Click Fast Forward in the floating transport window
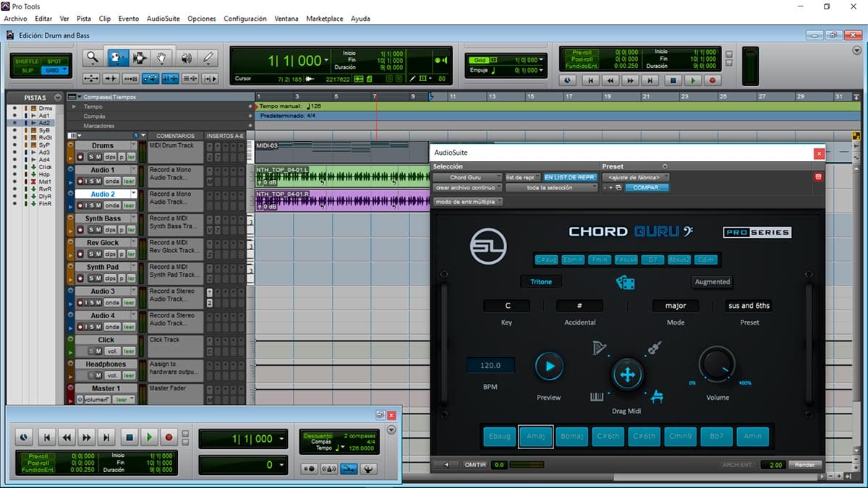This screenshot has width=868, height=488. click(x=87, y=437)
